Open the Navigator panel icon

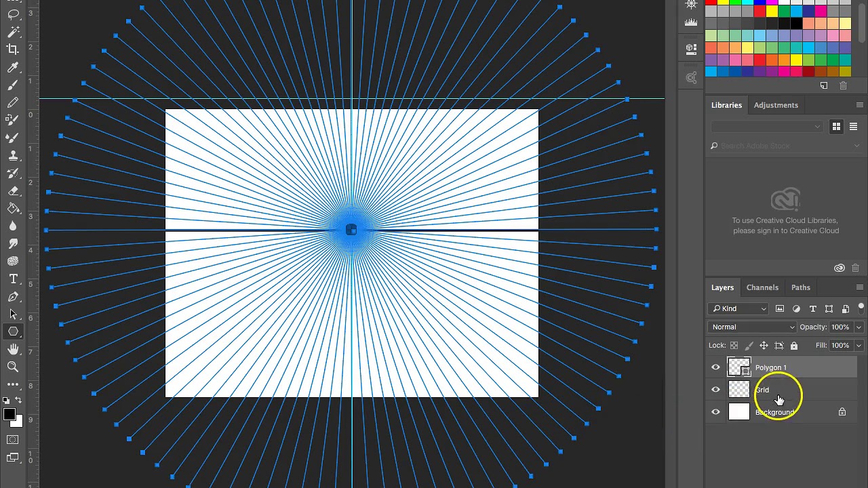click(691, 5)
